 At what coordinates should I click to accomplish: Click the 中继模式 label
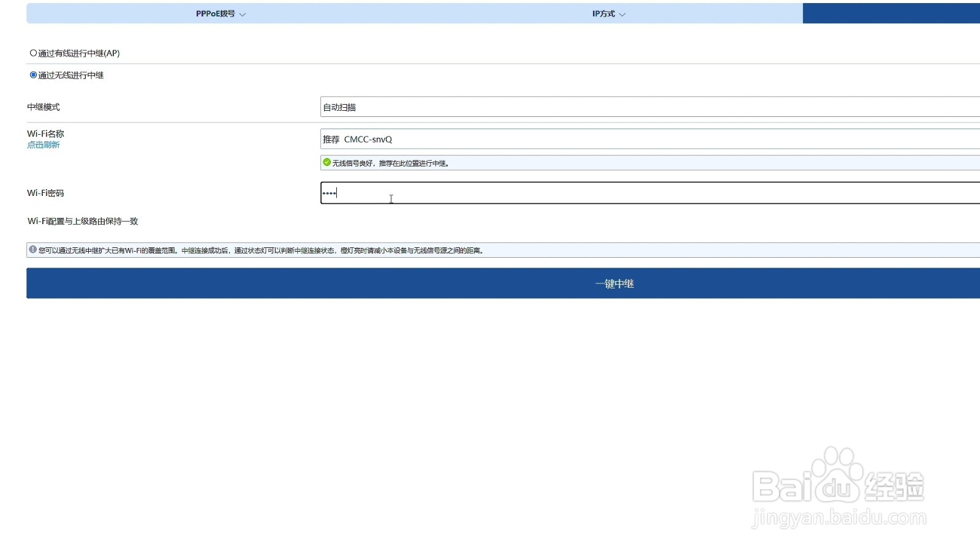coord(43,107)
